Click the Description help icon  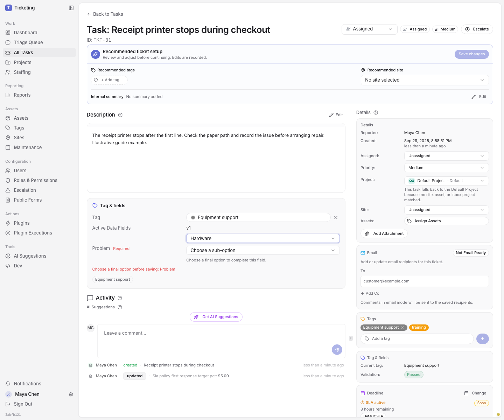[120, 115]
